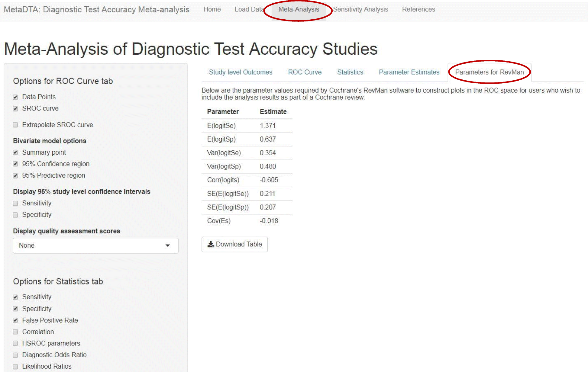Click the Var(logitSe) parameter cell
This screenshot has width=588, height=372.
224,153
